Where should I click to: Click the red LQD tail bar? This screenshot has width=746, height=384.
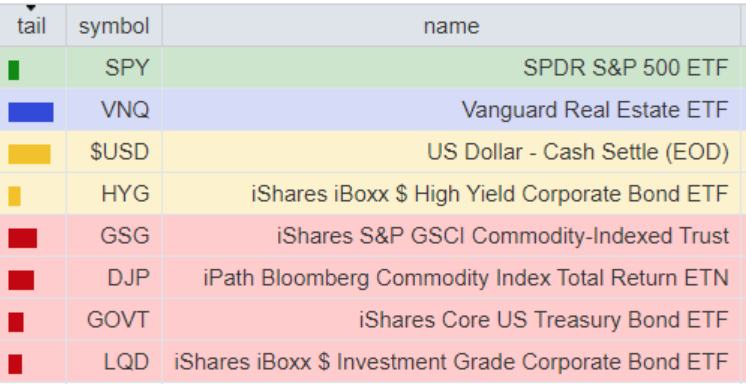tap(15, 364)
